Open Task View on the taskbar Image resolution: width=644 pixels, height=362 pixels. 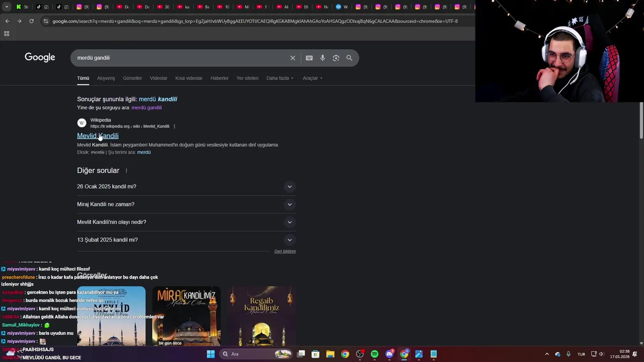pyautogui.click(x=301, y=354)
